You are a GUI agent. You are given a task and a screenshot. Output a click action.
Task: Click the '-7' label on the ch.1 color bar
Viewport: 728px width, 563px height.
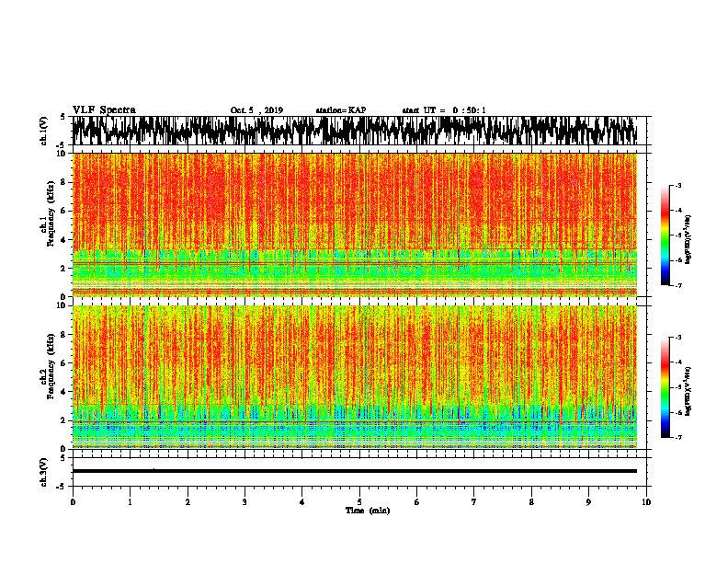point(677,285)
